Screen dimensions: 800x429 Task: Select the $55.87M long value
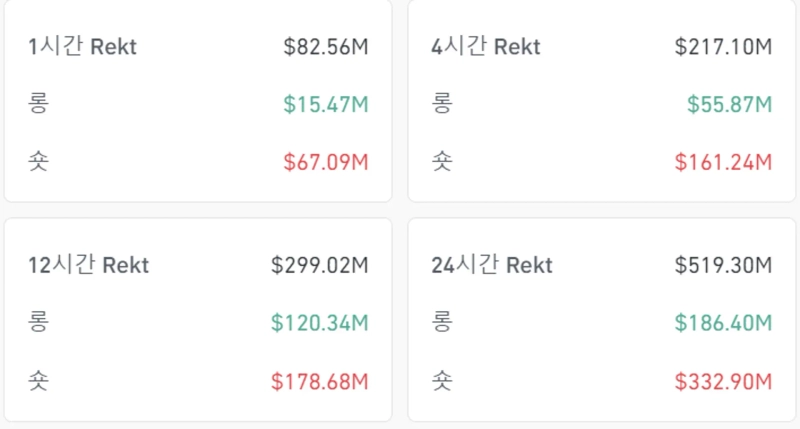coord(729,104)
